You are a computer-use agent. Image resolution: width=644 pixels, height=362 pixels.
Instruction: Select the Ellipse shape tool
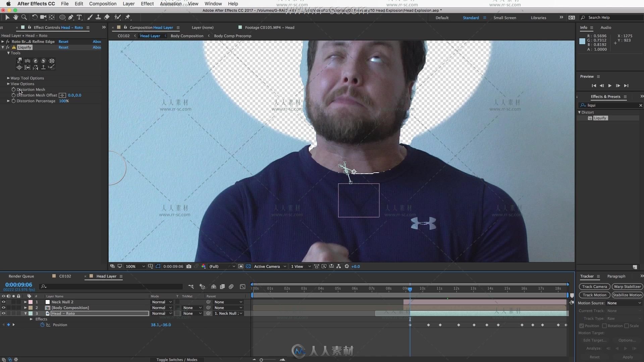[x=62, y=17]
